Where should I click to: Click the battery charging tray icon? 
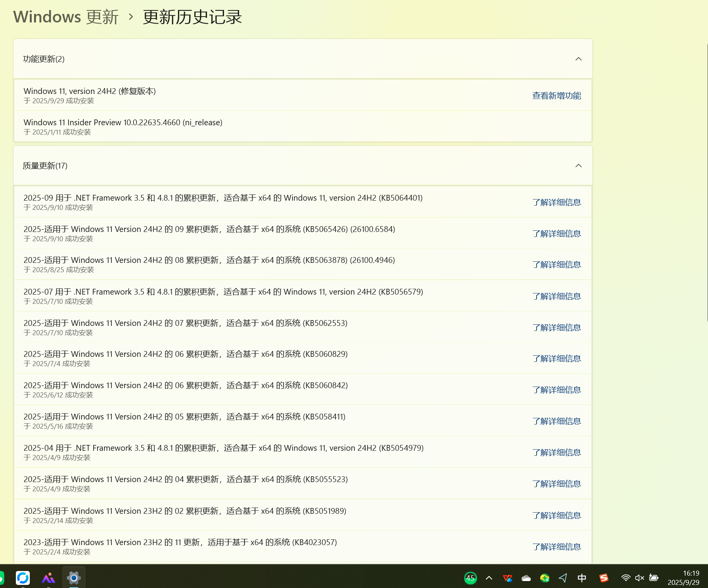click(x=654, y=578)
